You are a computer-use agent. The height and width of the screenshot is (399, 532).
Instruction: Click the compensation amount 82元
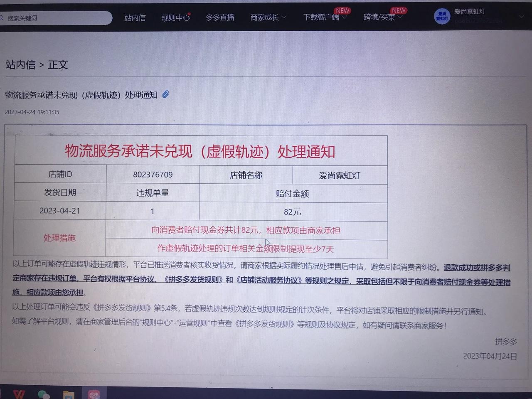[x=293, y=212]
